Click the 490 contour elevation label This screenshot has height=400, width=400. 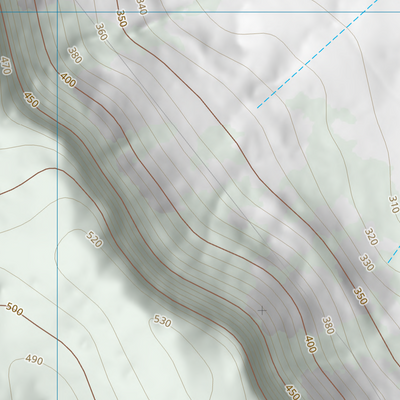coord(34,360)
